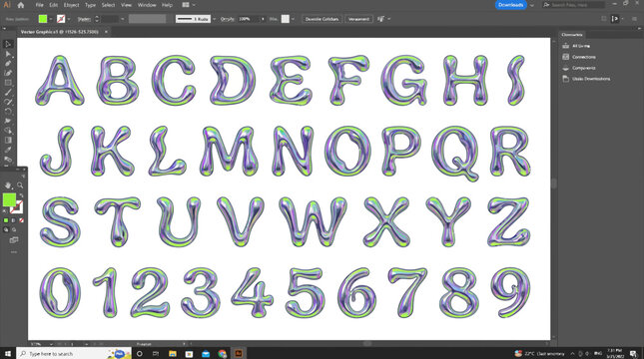
Task: Open the Edit menu
Action: (53, 5)
